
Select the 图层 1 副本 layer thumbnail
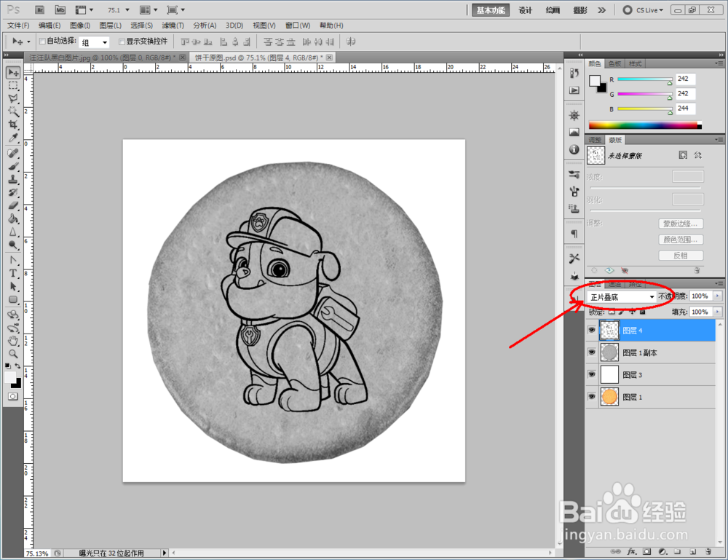tap(609, 352)
